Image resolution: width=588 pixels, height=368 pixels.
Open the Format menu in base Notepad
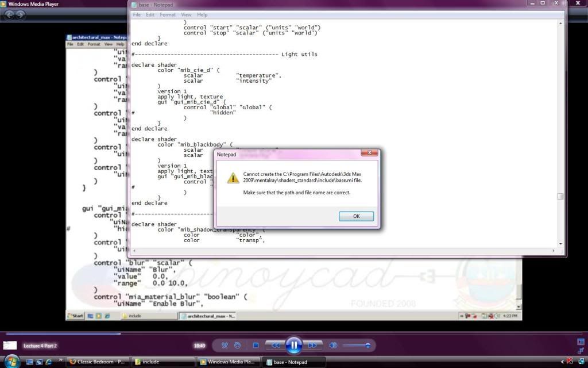pos(168,14)
